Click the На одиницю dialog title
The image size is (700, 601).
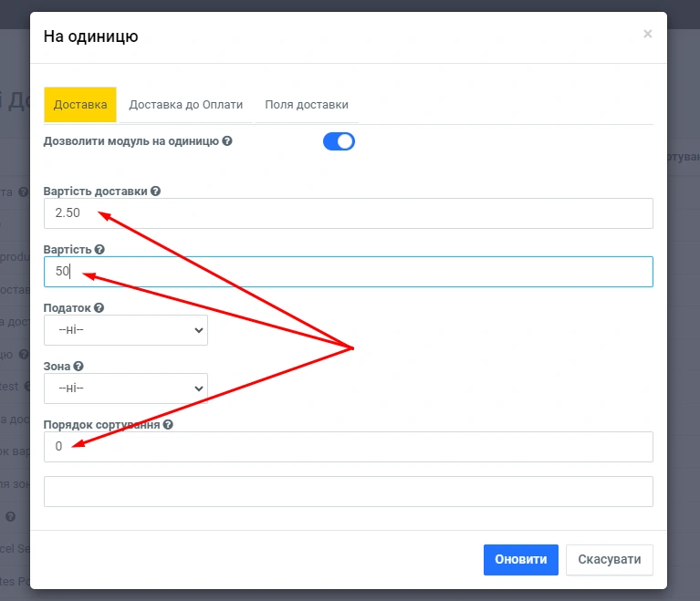pos(91,36)
